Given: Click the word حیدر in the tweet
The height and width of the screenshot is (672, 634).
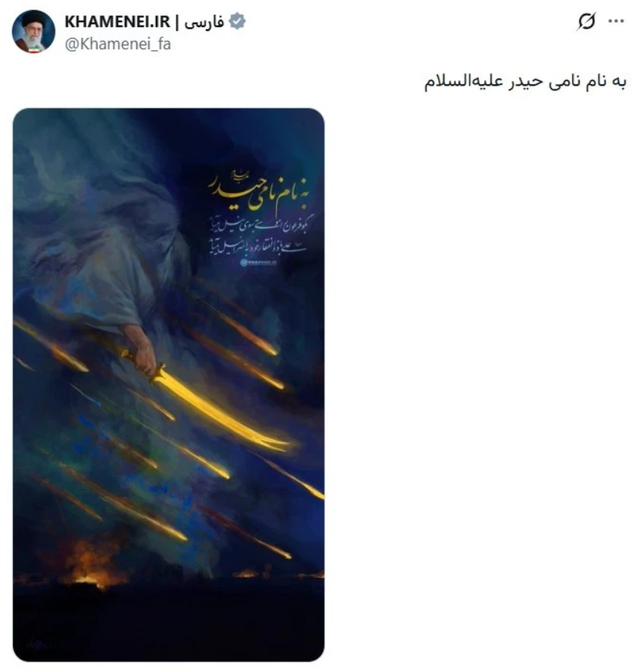Looking at the screenshot, I should point(526,82).
